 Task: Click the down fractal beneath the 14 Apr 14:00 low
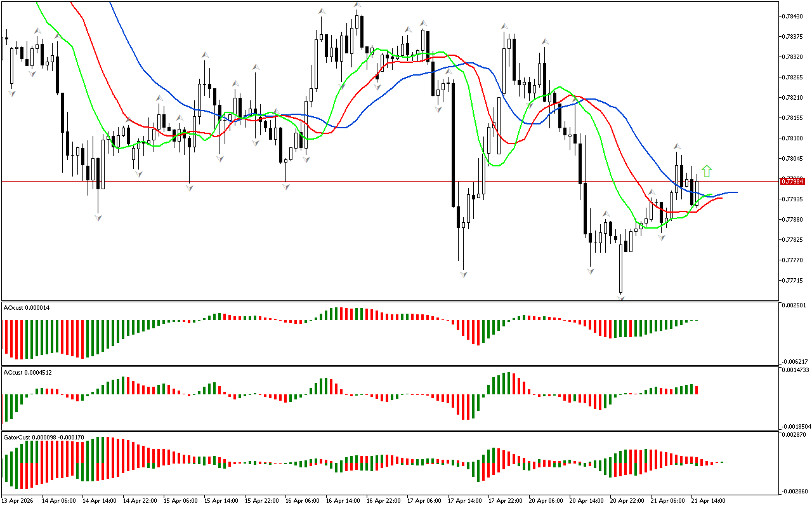click(x=98, y=218)
